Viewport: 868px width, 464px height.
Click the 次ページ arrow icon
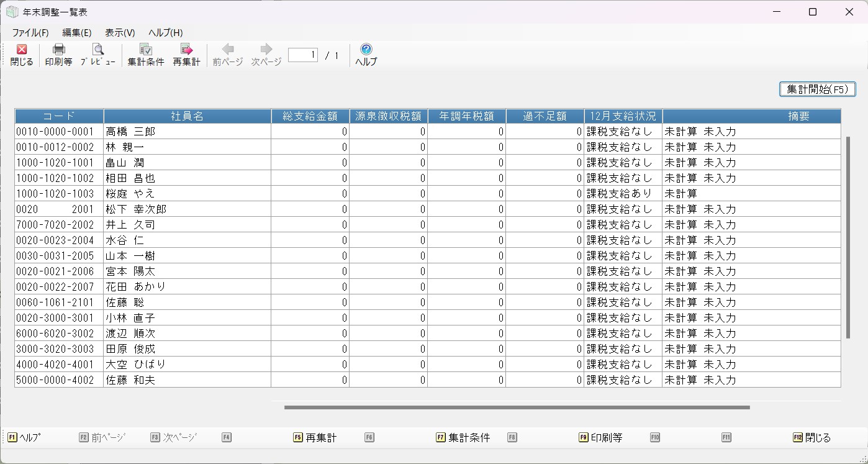click(x=266, y=50)
